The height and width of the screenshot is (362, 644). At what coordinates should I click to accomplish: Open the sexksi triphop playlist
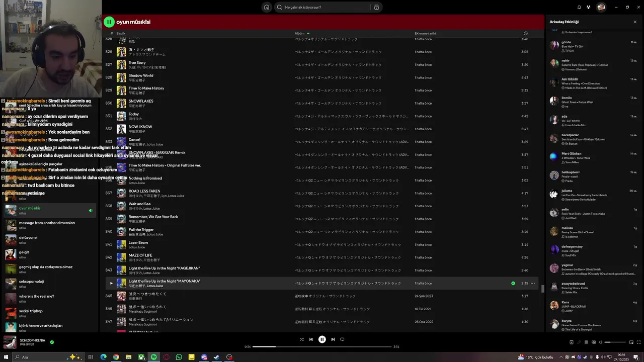click(49, 313)
